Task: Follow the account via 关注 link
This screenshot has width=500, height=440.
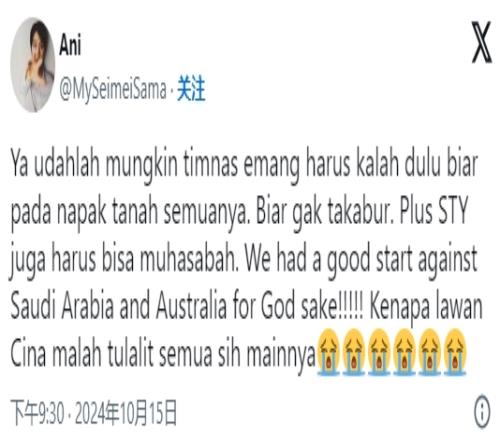Action: (x=191, y=88)
